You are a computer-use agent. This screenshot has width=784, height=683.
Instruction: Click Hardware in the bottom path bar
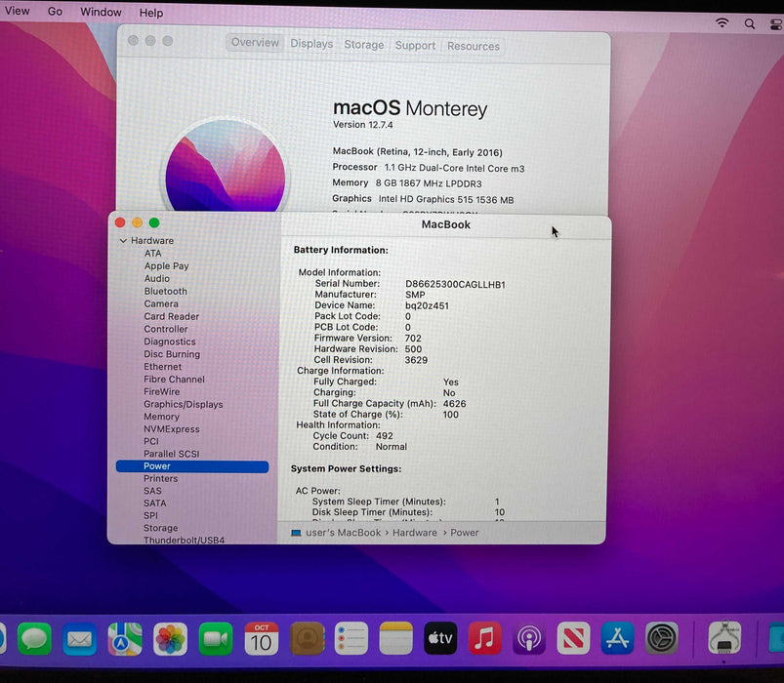[x=415, y=533]
